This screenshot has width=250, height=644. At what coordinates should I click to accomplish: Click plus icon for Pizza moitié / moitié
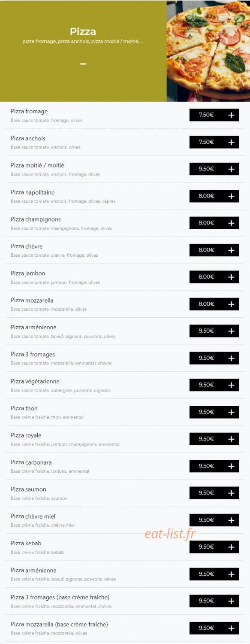coord(231,169)
